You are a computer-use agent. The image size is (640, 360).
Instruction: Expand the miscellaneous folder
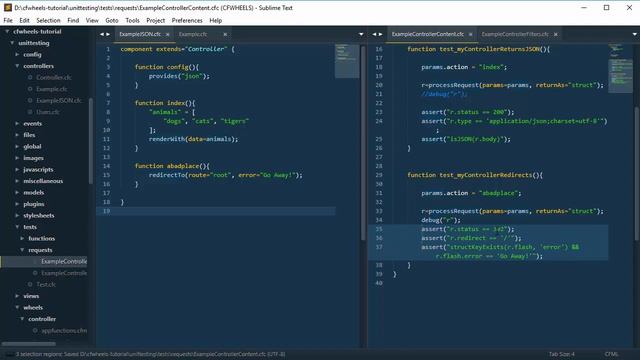(x=17, y=181)
